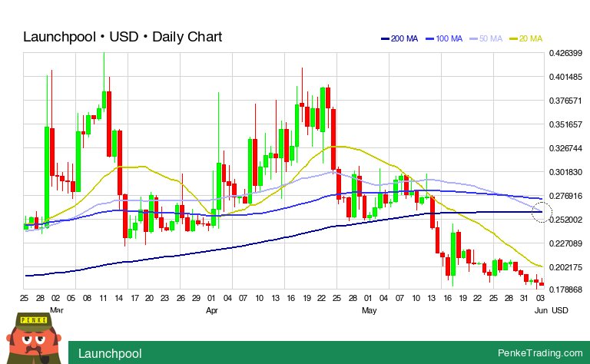Click the 20 MA legend entry

point(525,38)
